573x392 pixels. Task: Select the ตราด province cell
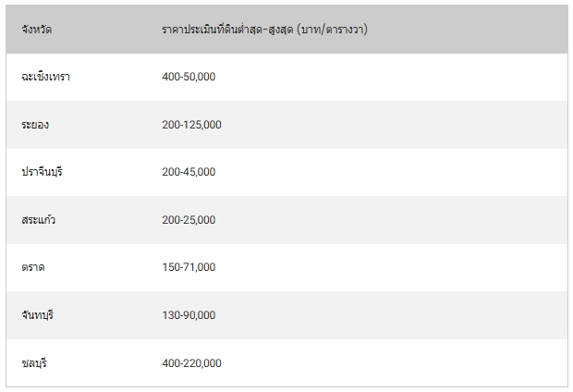coord(33,267)
